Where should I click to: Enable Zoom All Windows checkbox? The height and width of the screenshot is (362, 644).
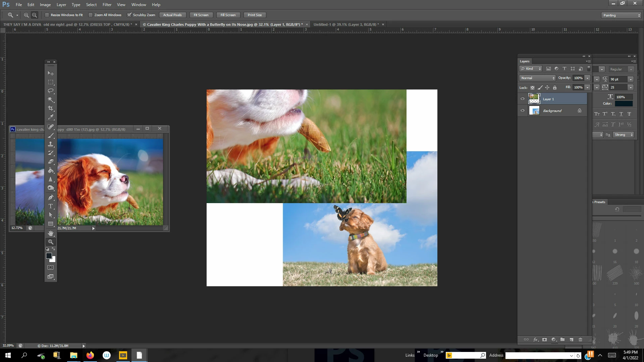click(x=91, y=15)
